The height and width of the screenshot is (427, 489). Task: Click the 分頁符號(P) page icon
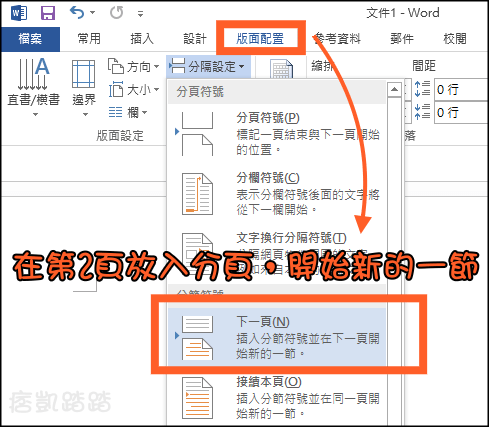coord(197,134)
